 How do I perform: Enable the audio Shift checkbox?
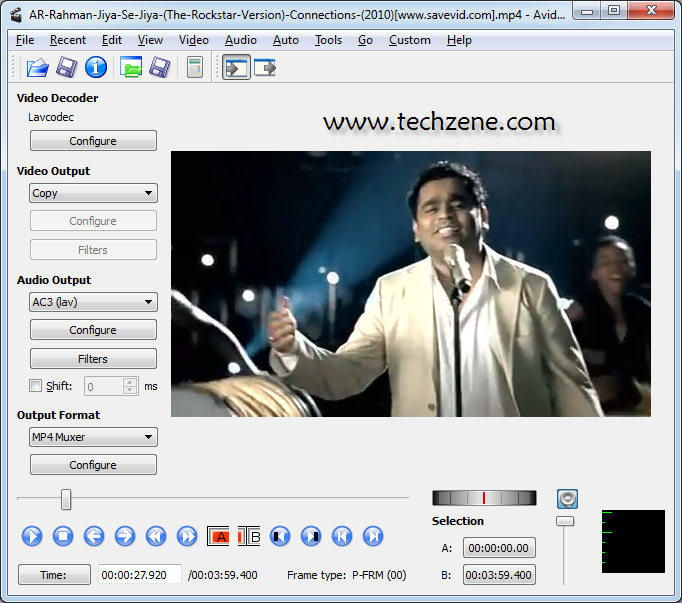pos(35,385)
